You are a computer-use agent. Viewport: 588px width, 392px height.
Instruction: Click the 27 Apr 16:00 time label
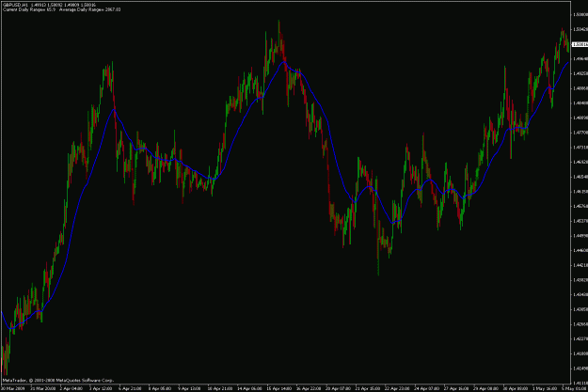[456, 388]
